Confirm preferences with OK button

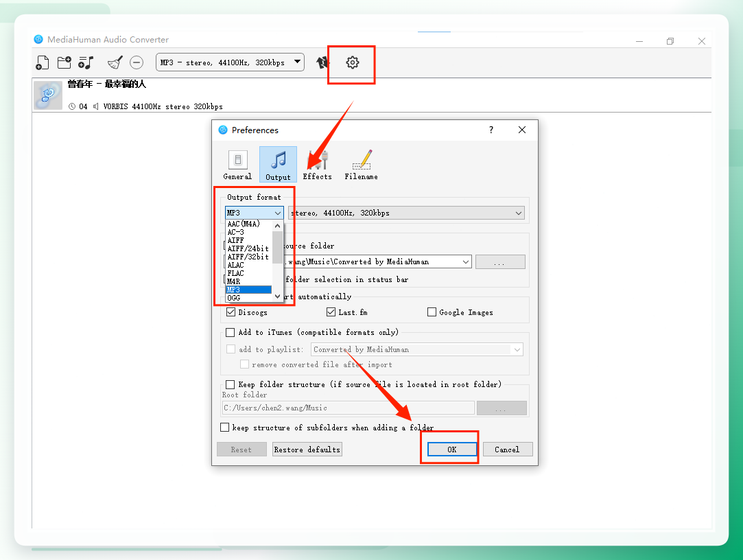[x=452, y=450]
